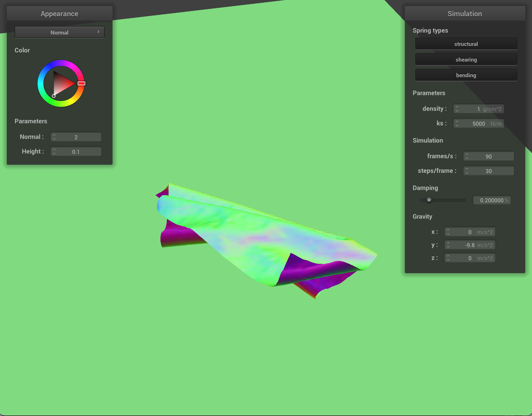
Task: Click the ks spring constant field
Action: pos(479,123)
